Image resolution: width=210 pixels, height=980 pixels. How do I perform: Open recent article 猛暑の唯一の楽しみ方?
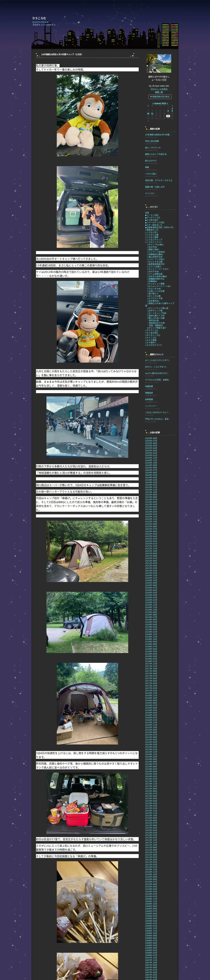point(155,187)
